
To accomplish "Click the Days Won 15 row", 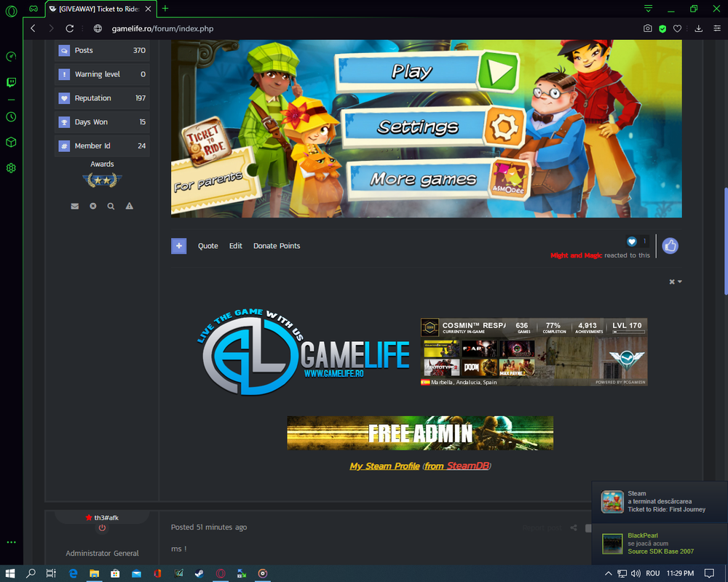I will coord(102,122).
